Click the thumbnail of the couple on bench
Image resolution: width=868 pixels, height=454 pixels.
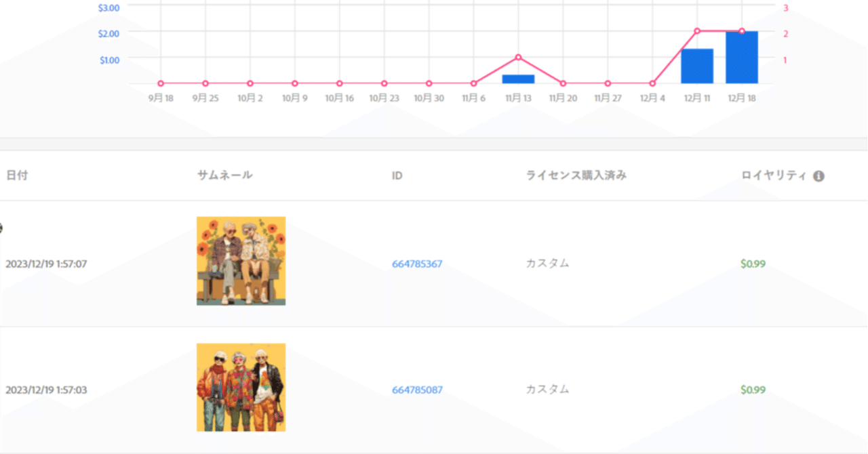[241, 262]
